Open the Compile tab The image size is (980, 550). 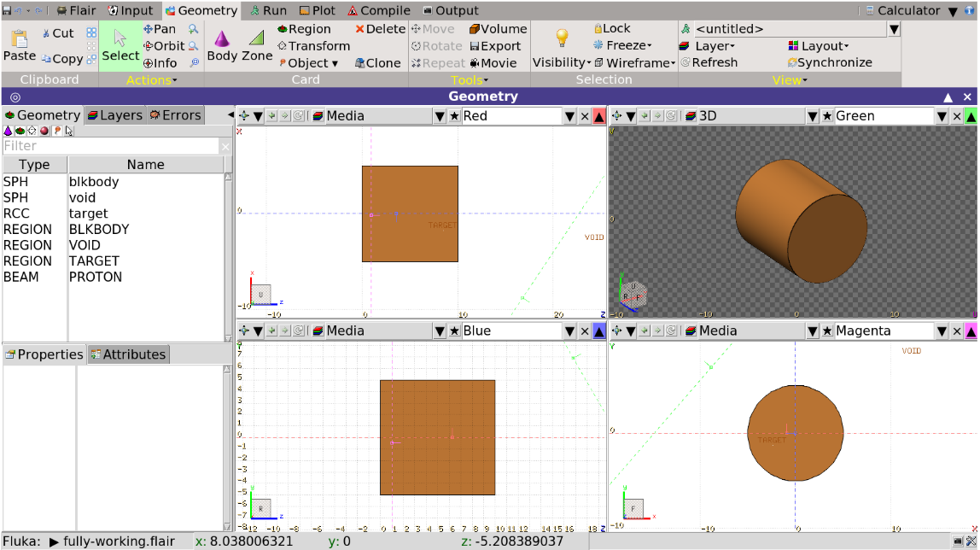pos(379,10)
